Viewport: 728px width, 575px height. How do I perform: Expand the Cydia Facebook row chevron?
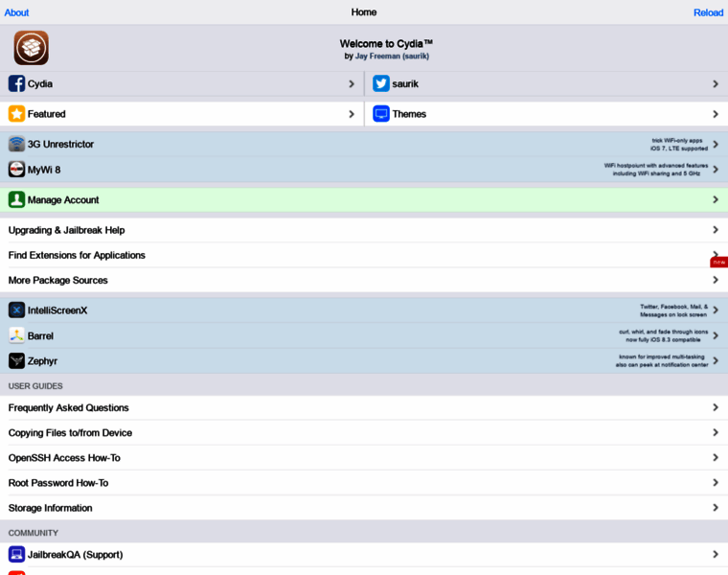[x=352, y=83]
